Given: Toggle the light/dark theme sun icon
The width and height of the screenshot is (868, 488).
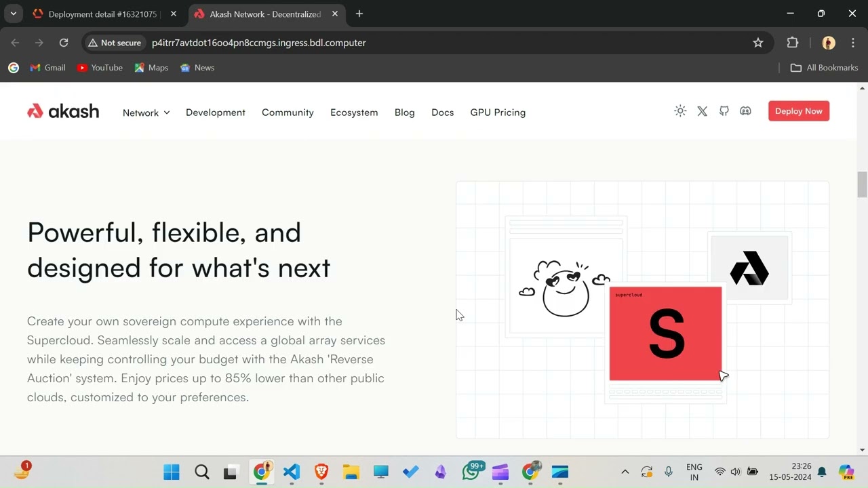Looking at the screenshot, I should (x=680, y=111).
